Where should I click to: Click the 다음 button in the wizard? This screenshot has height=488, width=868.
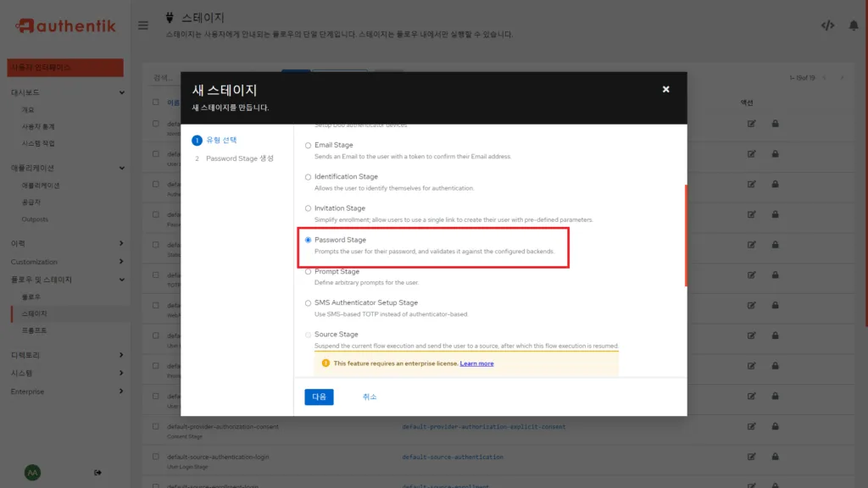click(319, 396)
